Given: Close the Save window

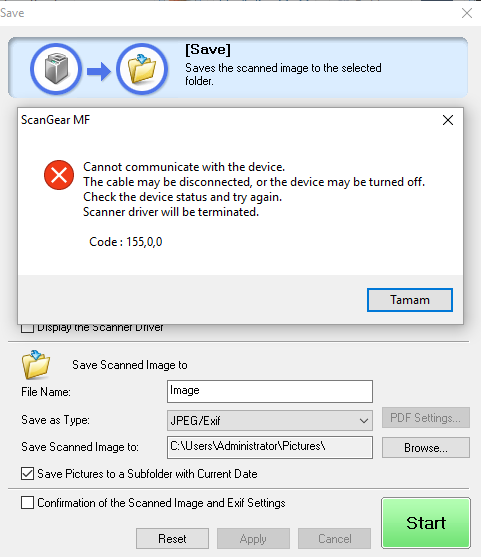Looking at the screenshot, I should 467,13.
